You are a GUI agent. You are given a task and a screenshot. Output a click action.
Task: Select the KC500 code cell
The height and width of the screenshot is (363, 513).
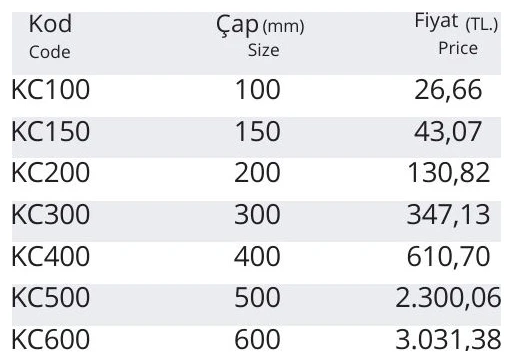click(x=51, y=297)
